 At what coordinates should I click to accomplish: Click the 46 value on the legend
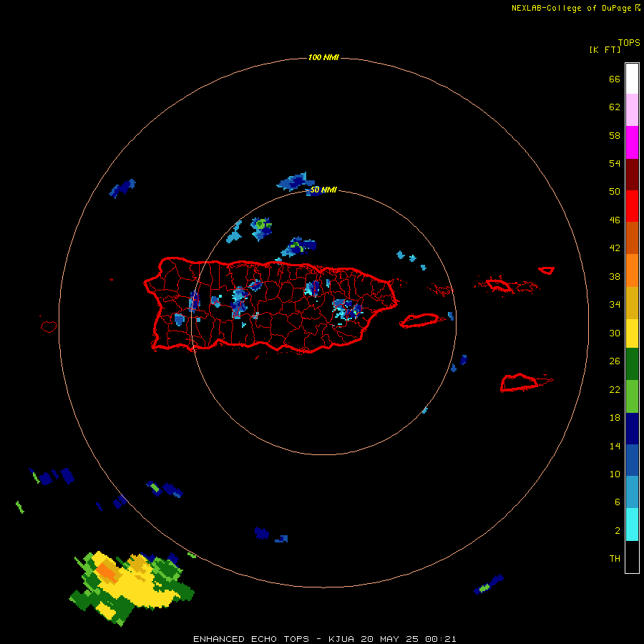pos(615,220)
